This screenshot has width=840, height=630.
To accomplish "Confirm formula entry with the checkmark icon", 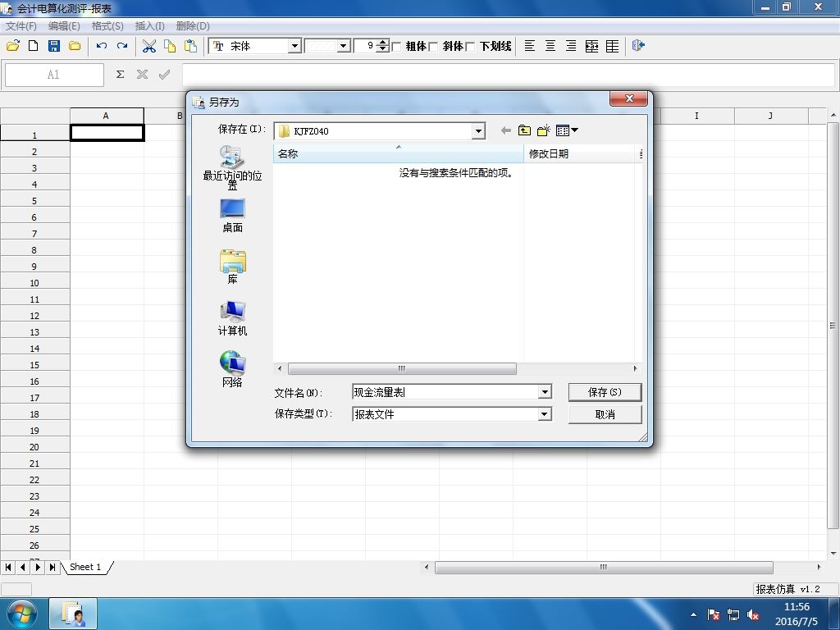I will pos(164,75).
